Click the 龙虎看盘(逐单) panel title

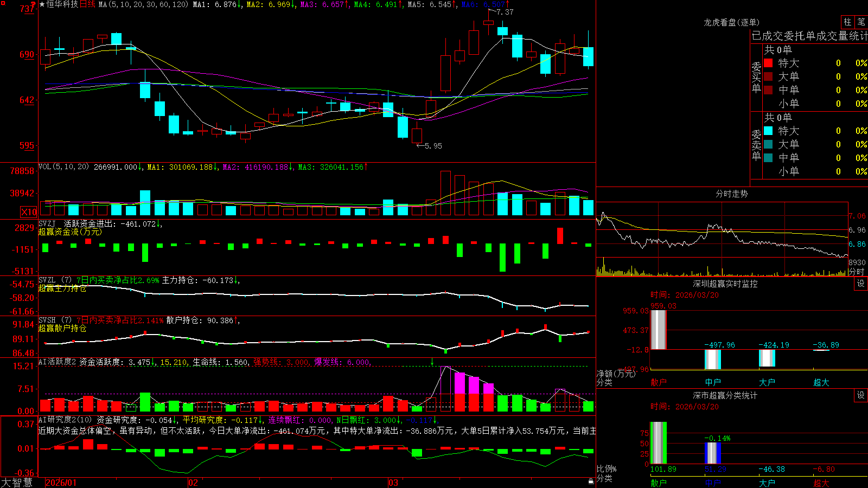point(732,22)
